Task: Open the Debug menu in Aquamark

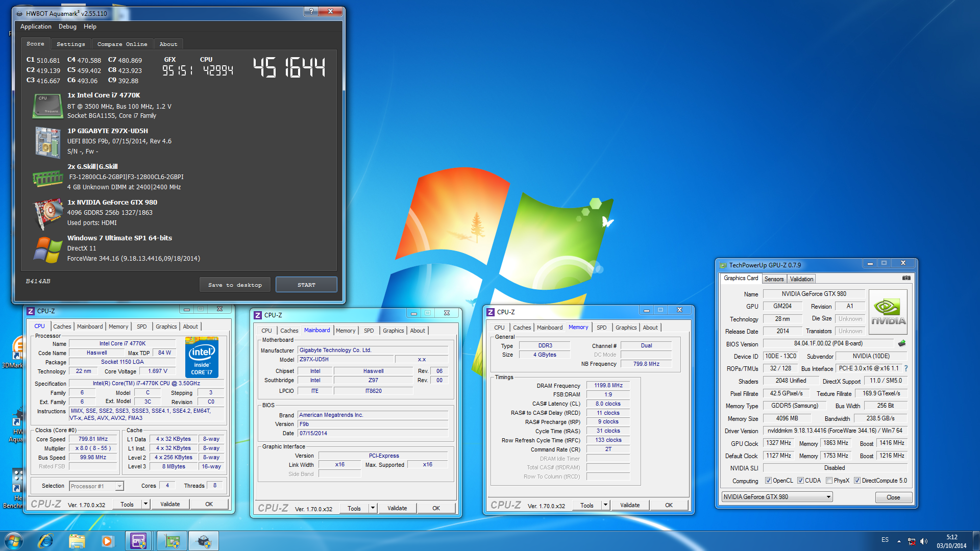Action: click(x=67, y=27)
